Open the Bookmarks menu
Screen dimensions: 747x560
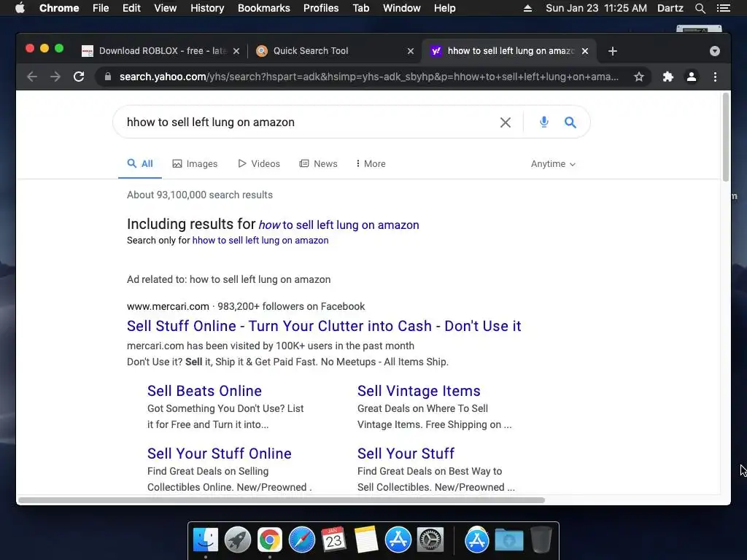[x=264, y=8]
